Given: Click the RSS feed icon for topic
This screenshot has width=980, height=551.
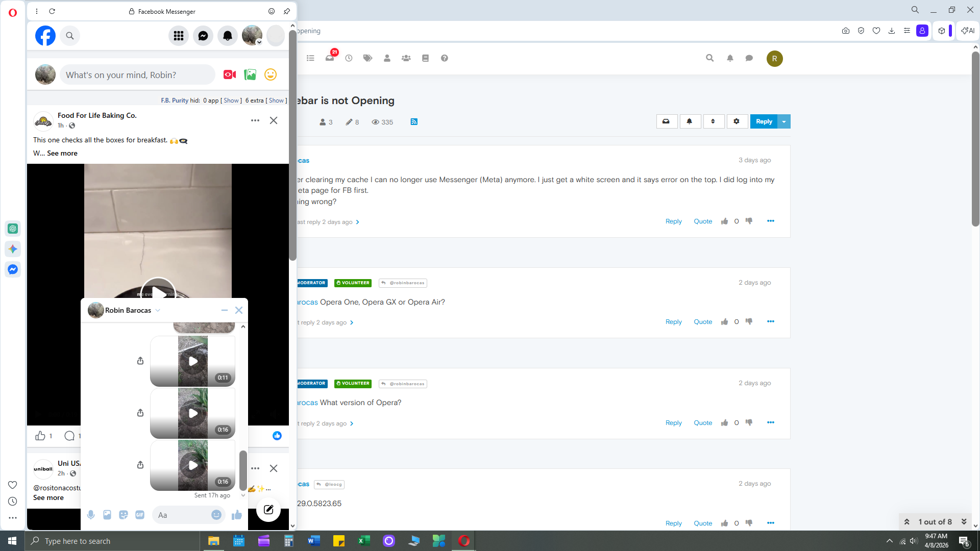Looking at the screenshot, I should (x=414, y=122).
